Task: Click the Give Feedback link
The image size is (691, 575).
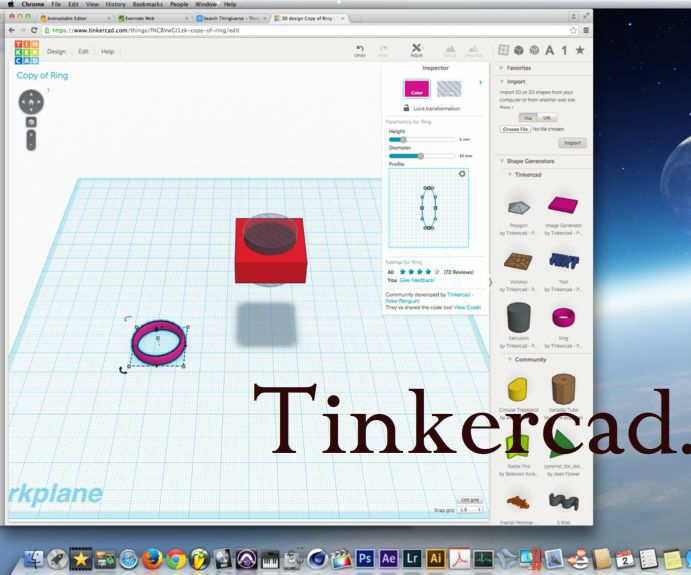Action: [x=417, y=280]
